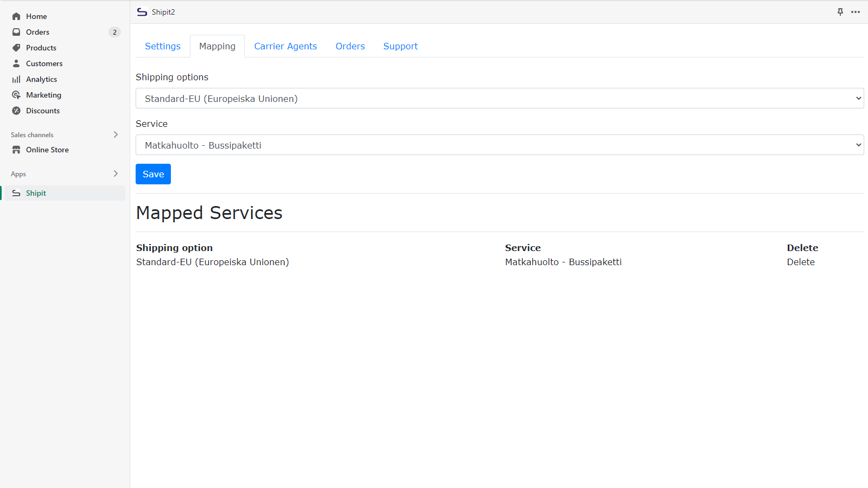Delete the Standard-EU mapped service
Image resolution: width=868 pixels, height=488 pixels.
click(x=801, y=262)
